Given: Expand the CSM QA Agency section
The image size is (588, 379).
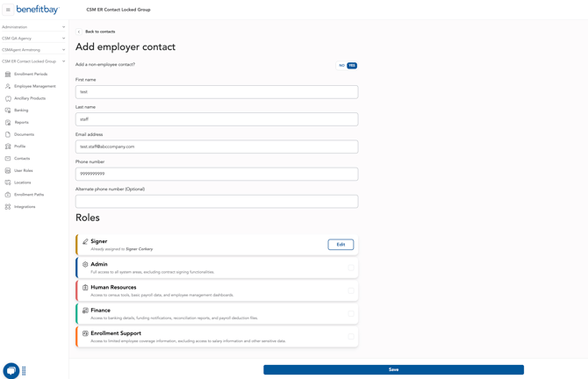Looking at the screenshot, I should pyautogui.click(x=63, y=39).
